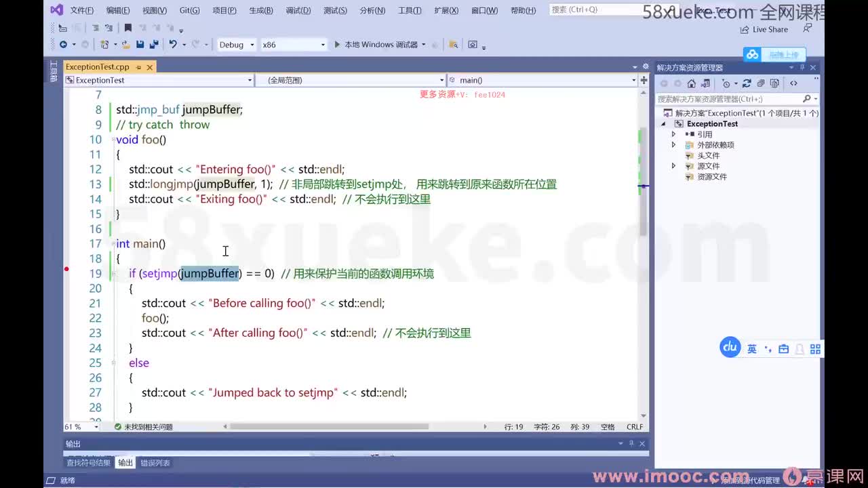Toggle bookmark icon in the text editor toolbar
This screenshot has width=868, height=488.
tap(128, 28)
